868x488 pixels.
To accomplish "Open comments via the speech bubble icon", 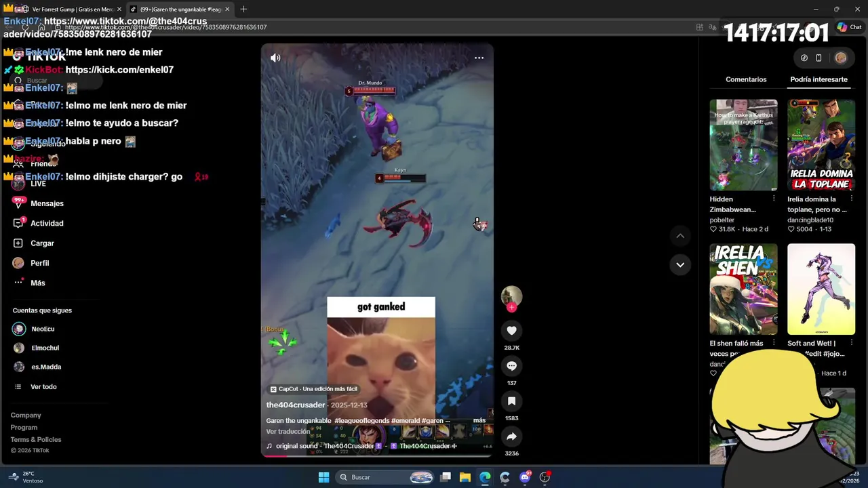I will 511,366.
